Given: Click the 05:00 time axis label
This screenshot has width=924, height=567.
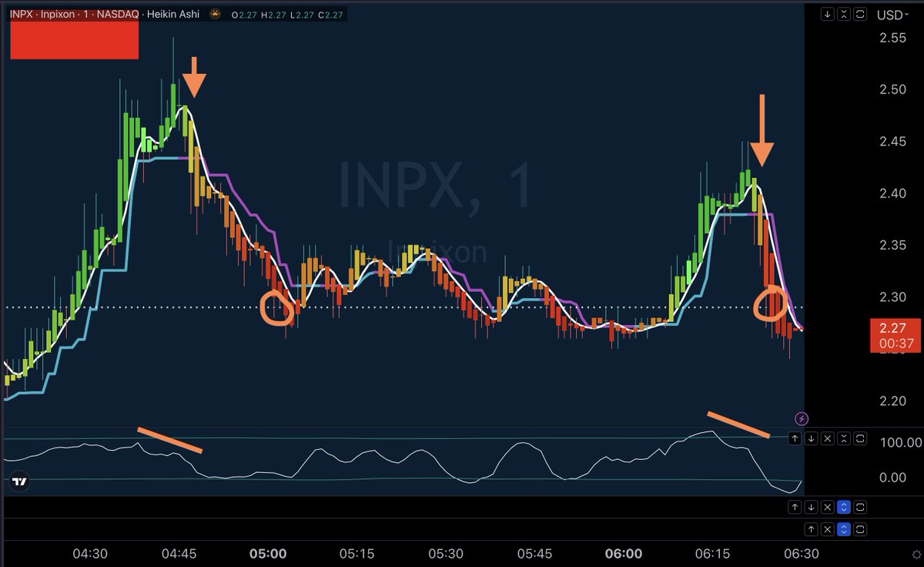Looking at the screenshot, I should point(268,553).
